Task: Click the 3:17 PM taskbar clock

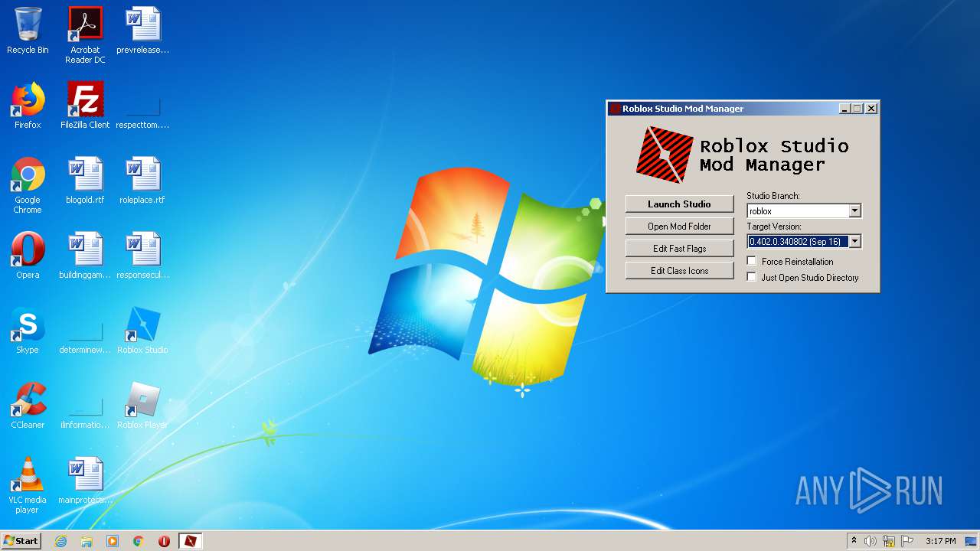Action: tap(940, 541)
